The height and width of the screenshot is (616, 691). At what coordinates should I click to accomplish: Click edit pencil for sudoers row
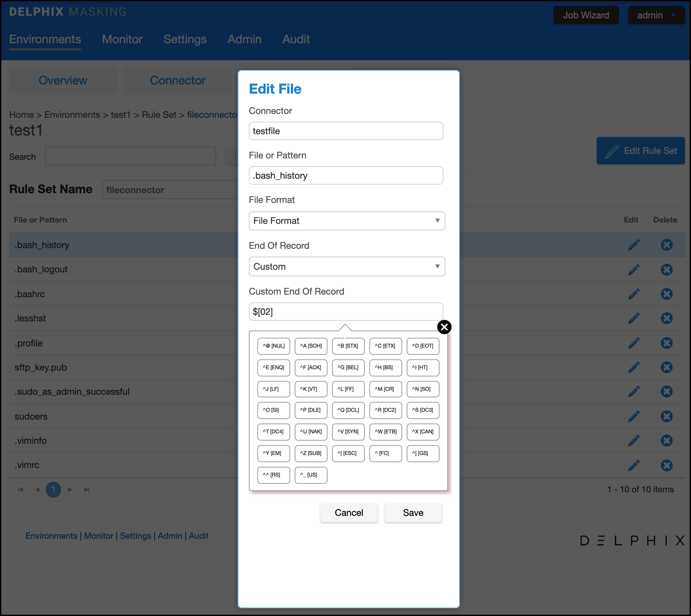[x=634, y=416]
